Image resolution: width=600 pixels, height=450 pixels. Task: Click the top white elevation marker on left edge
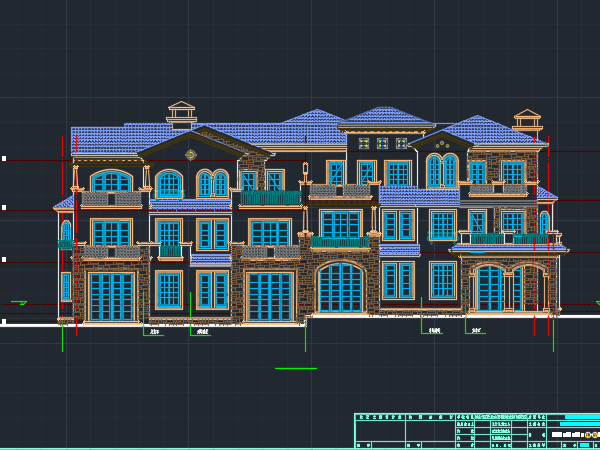pos(4,158)
